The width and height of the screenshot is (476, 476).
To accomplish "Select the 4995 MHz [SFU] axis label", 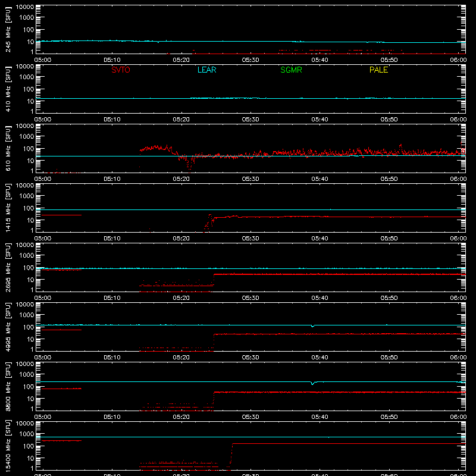I will (x=8, y=327).
